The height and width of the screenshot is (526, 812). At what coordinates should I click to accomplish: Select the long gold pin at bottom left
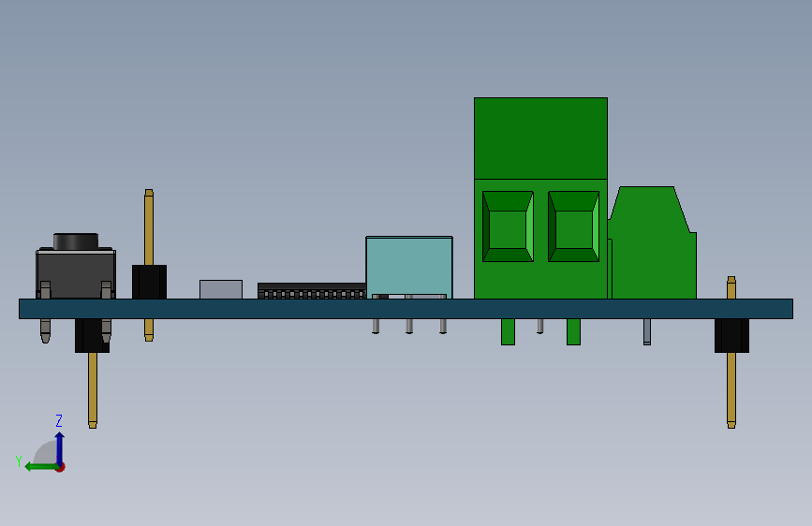93,390
